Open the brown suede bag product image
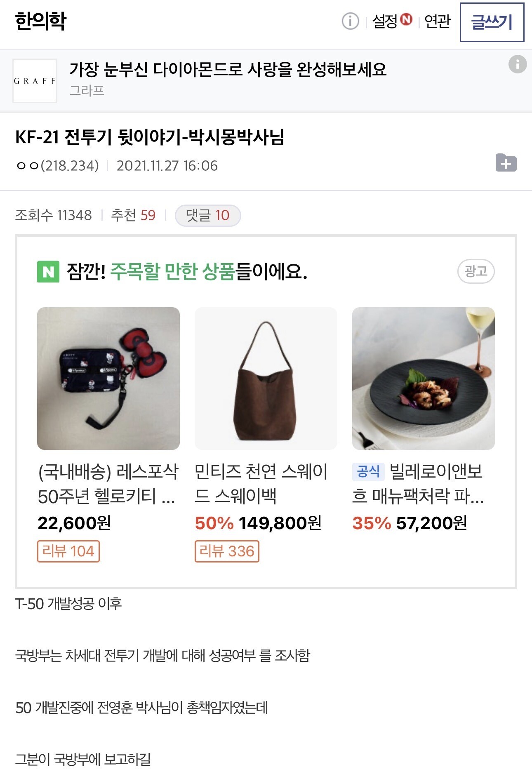The width and height of the screenshot is (532, 779). [266, 378]
